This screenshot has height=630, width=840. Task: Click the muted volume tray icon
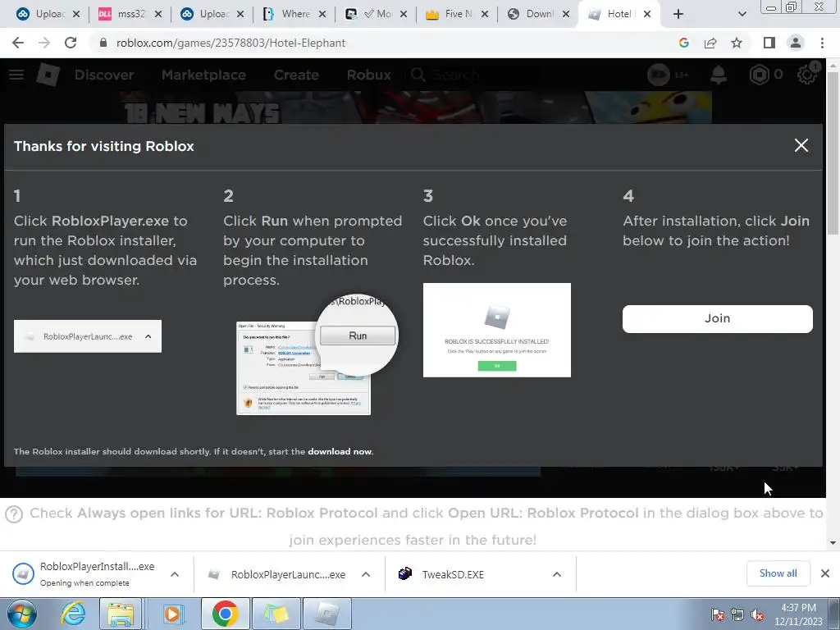click(x=757, y=614)
